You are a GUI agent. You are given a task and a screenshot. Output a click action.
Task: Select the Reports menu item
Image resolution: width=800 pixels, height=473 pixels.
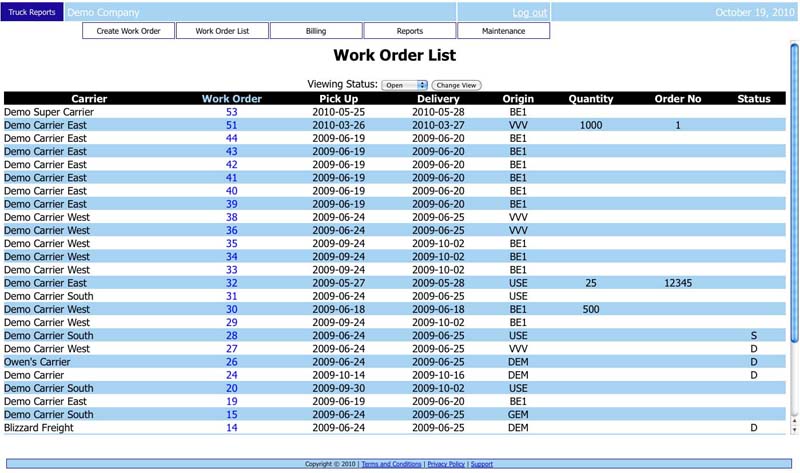click(x=410, y=31)
